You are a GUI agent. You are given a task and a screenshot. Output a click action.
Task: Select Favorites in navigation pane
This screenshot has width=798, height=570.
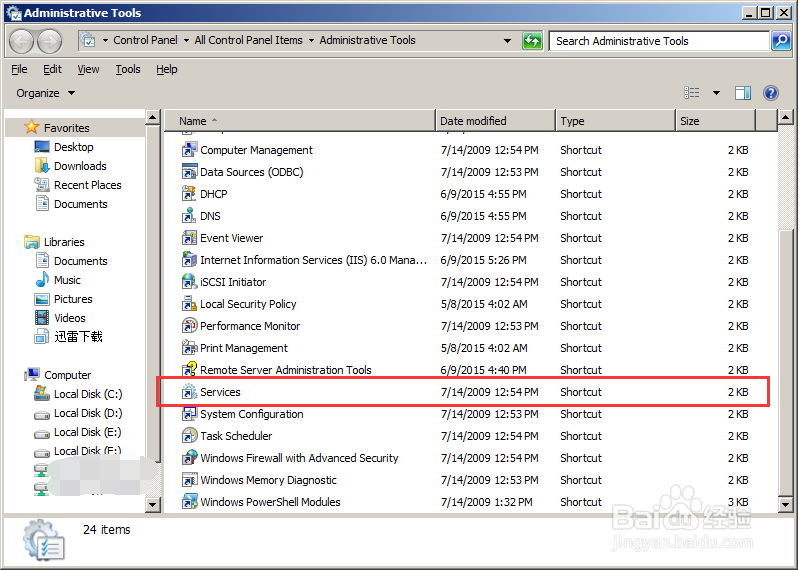point(66,128)
